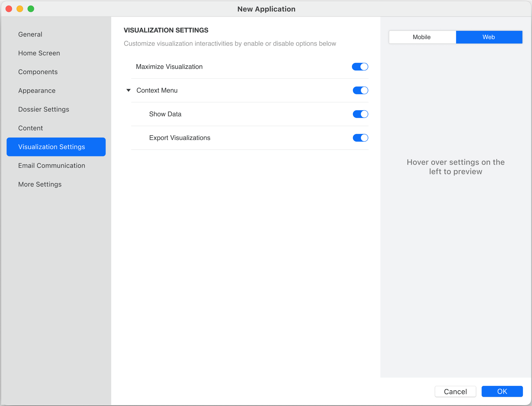Select General in the settings sidebar
The width and height of the screenshot is (532, 406).
(30, 34)
